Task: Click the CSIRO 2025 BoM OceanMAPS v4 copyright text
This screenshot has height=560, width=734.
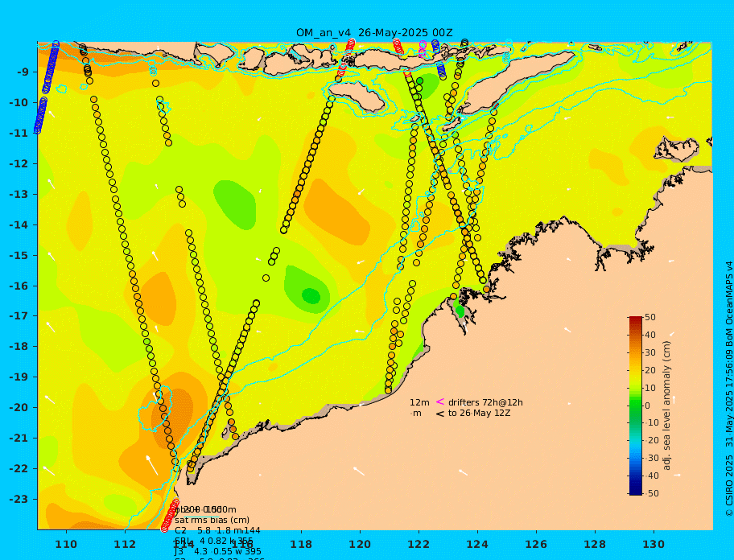Action: click(729, 389)
